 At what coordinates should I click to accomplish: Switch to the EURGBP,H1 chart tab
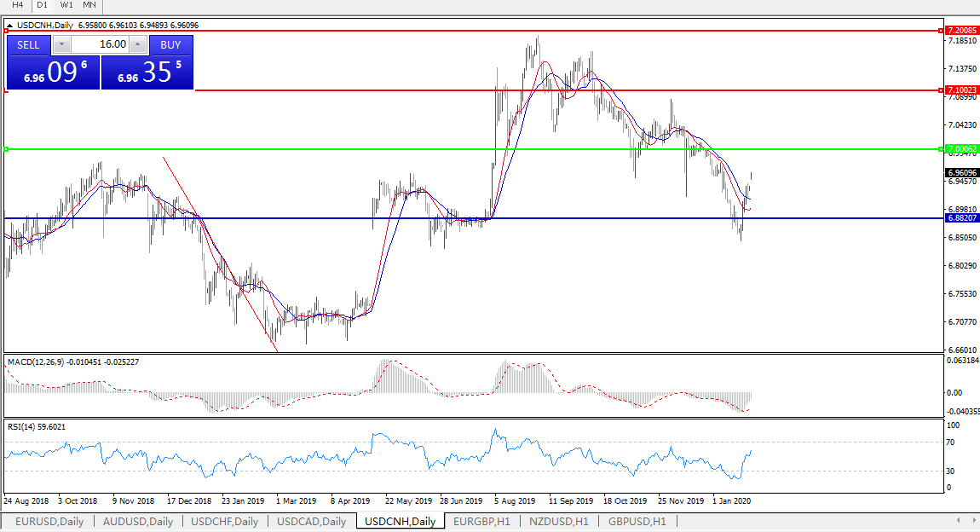click(481, 521)
